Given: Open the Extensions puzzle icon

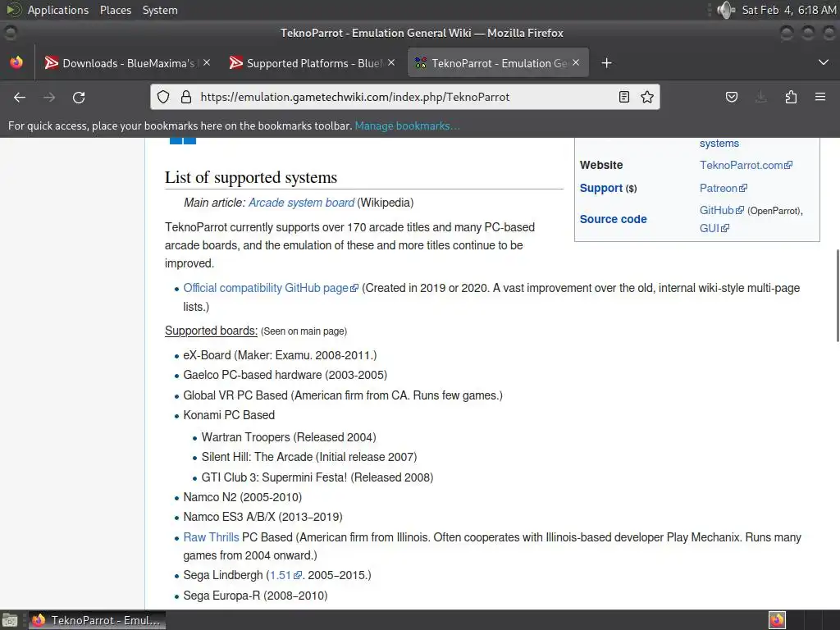Looking at the screenshot, I should pyautogui.click(x=791, y=97).
